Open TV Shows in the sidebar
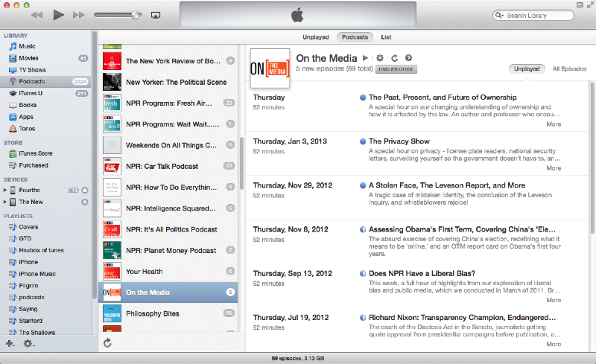The width and height of the screenshot is (596, 364). pyautogui.click(x=32, y=70)
